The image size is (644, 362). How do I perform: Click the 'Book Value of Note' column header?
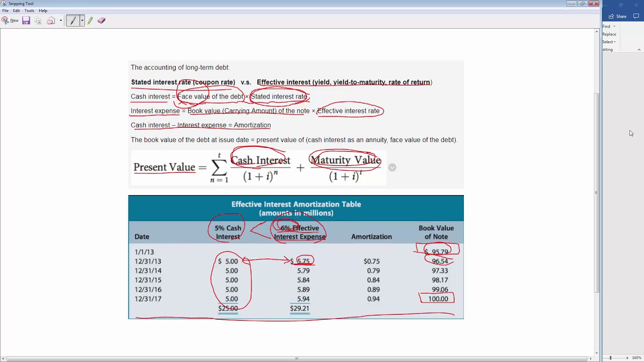[436, 232]
